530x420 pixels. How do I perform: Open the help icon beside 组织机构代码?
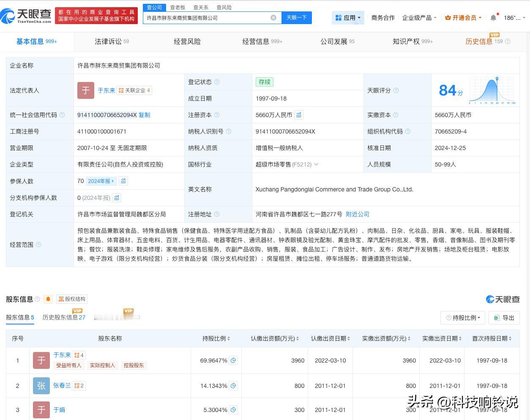click(x=408, y=131)
